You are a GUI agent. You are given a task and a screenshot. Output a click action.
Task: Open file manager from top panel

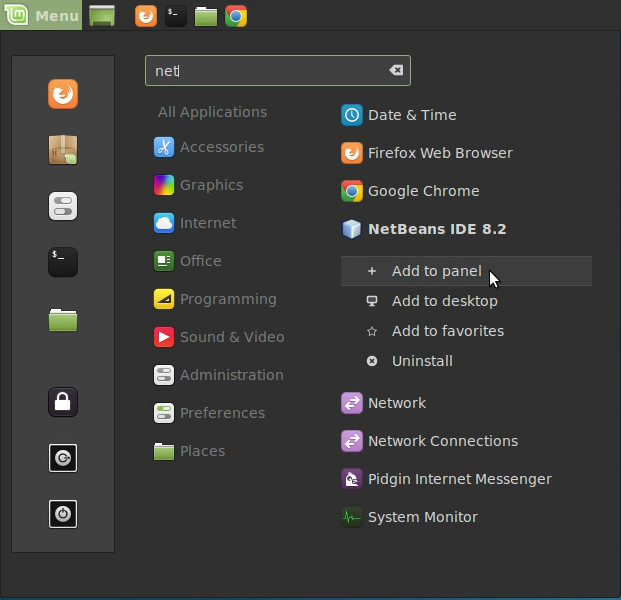tap(206, 17)
